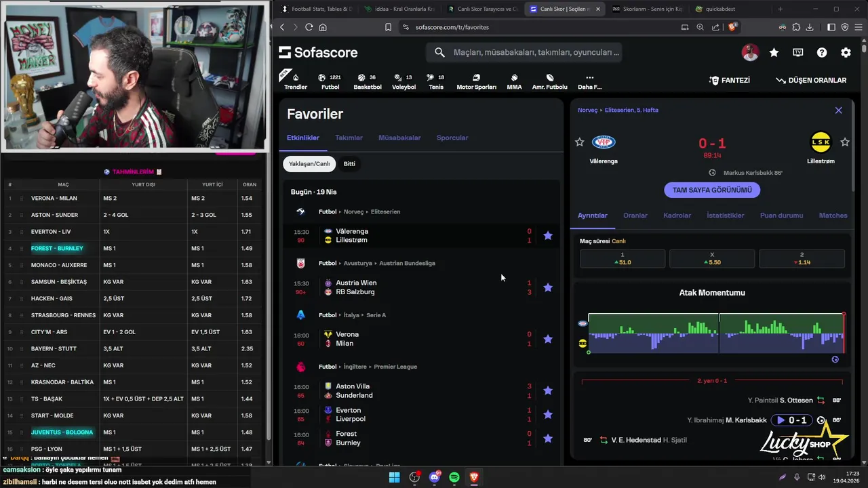Click the search magnifier icon
This screenshot has width=868, height=488.
pos(439,52)
